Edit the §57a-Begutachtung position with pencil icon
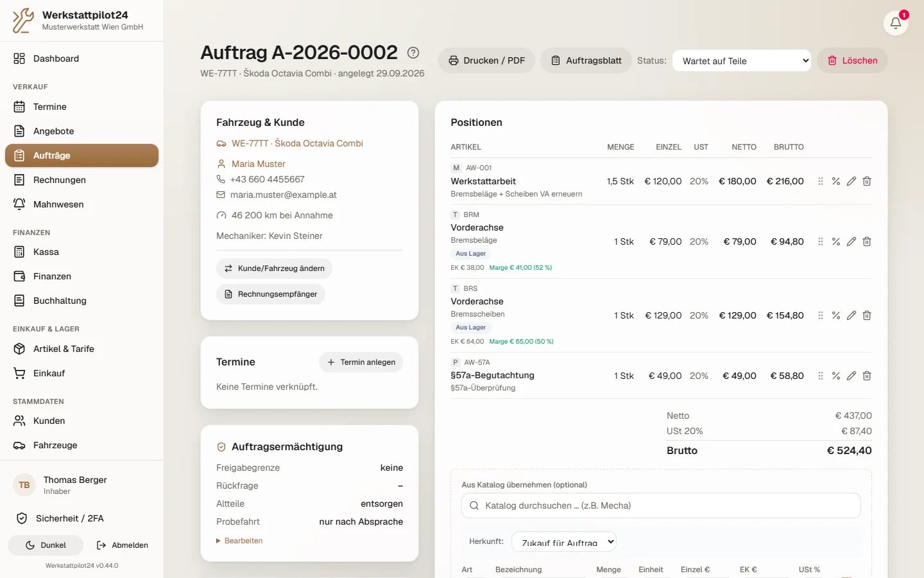Image resolution: width=924 pixels, height=578 pixels. (851, 376)
